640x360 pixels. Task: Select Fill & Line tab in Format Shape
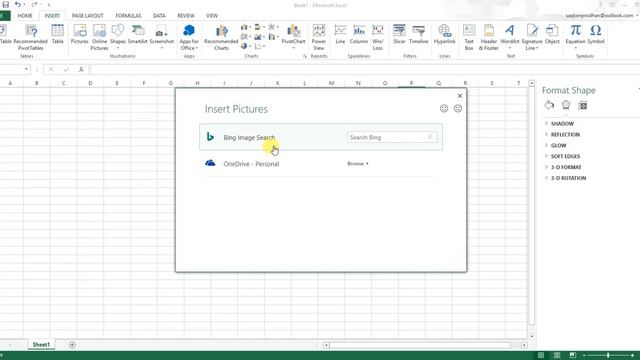click(x=549, y=105)
